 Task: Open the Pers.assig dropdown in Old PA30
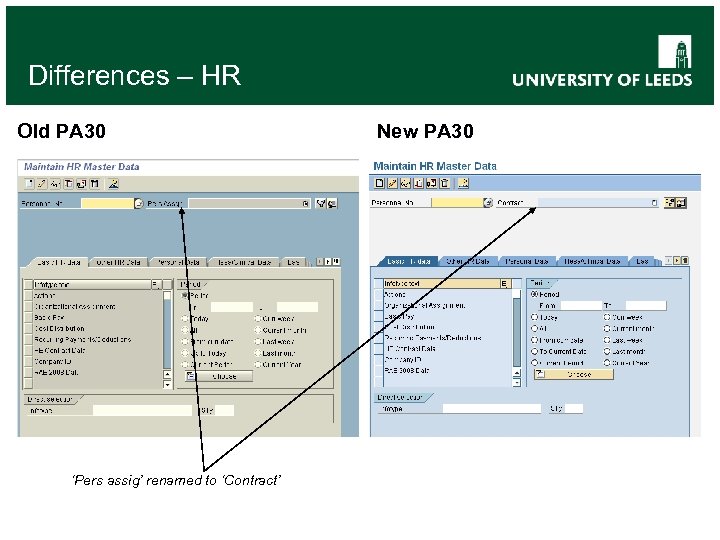coord(306,203)
